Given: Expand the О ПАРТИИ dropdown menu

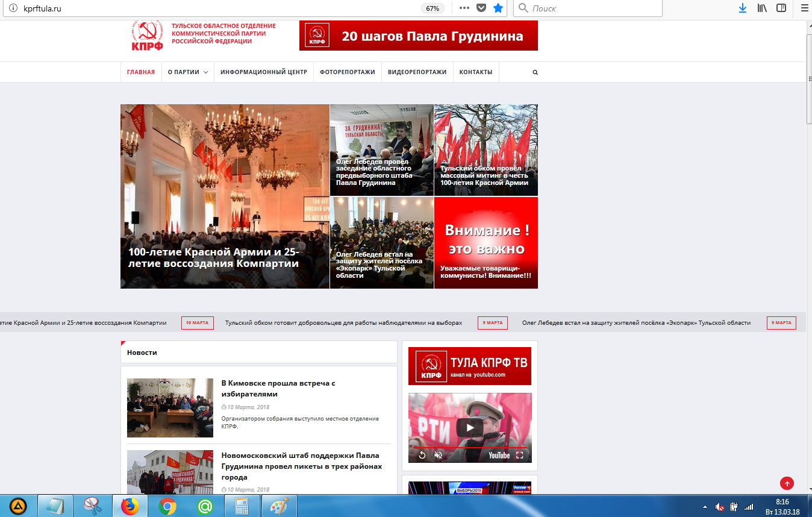Looking at the screenshot, I should click(x=187, y=72).
